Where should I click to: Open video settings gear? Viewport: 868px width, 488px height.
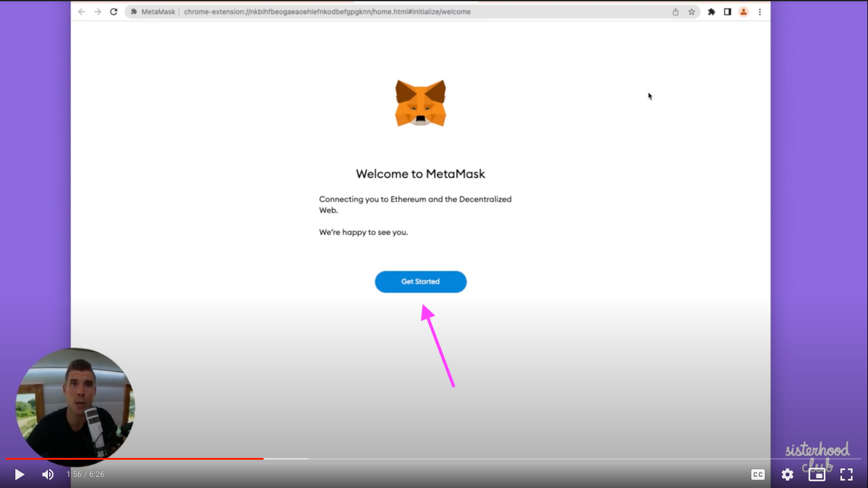coord(788,474)
